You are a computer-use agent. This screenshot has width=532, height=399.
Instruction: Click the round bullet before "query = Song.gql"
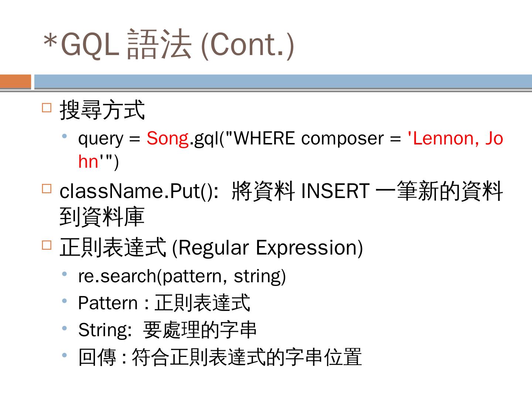pos(65,136)
